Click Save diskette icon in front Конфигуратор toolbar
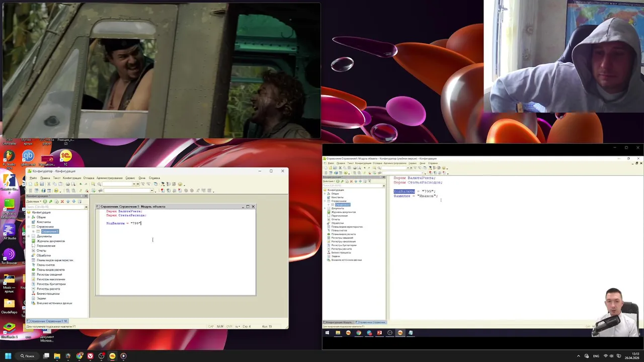This screenshot has width=644, height=362. point(42,184)
